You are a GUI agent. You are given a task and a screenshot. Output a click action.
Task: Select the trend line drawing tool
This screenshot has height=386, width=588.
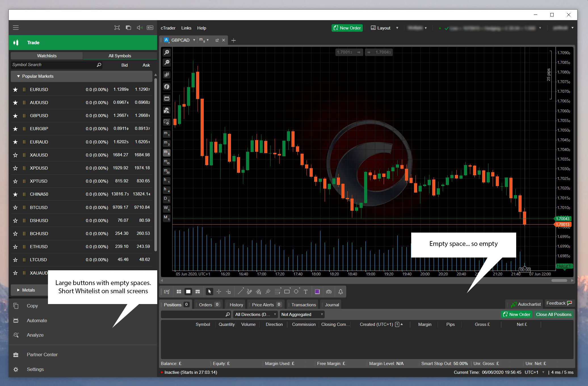click(x=240, y=292)
